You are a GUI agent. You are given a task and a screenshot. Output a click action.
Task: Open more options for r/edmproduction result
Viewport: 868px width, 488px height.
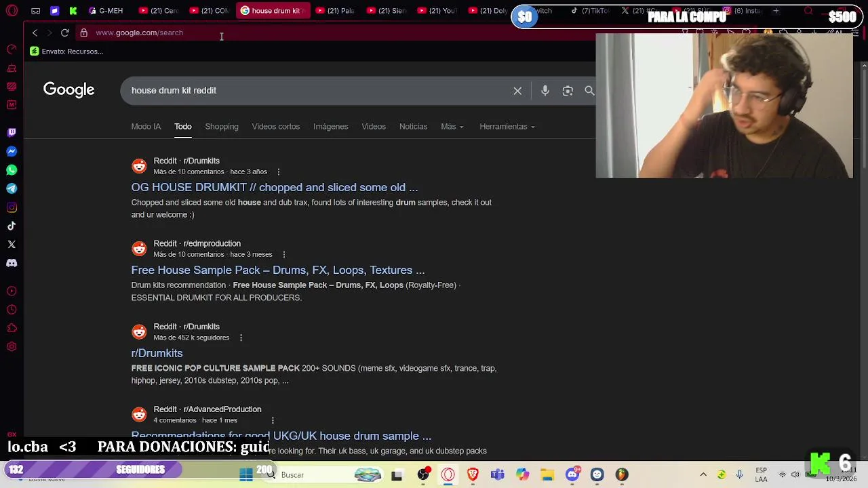(283, 255)
